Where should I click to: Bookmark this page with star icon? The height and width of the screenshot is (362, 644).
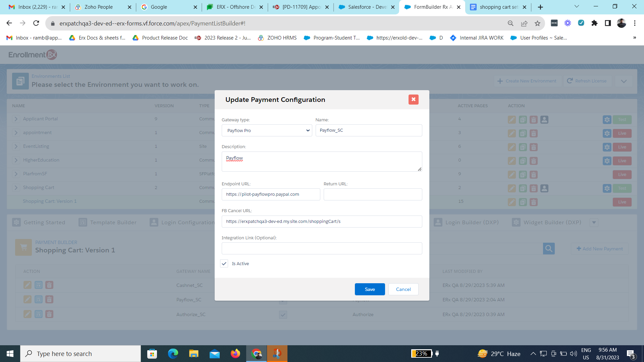click(x=537, y=23)
